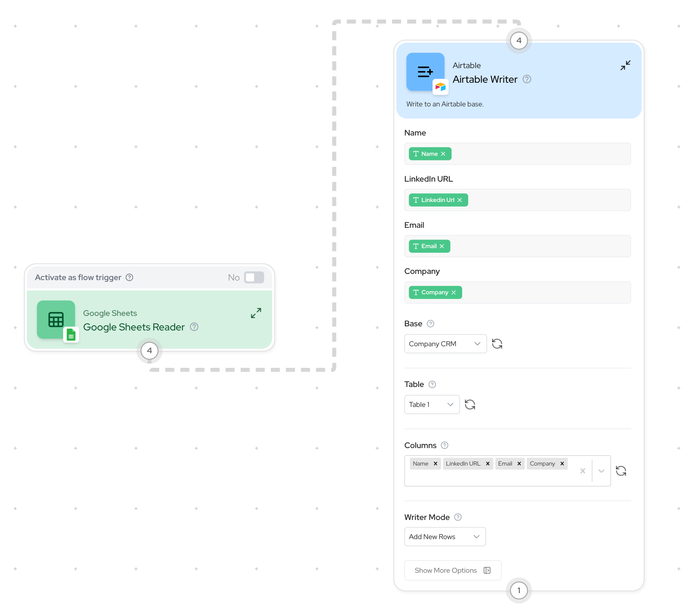Click the 'Google Sheets Reader' title text
The image size is (691, 616).
point(134,327)
